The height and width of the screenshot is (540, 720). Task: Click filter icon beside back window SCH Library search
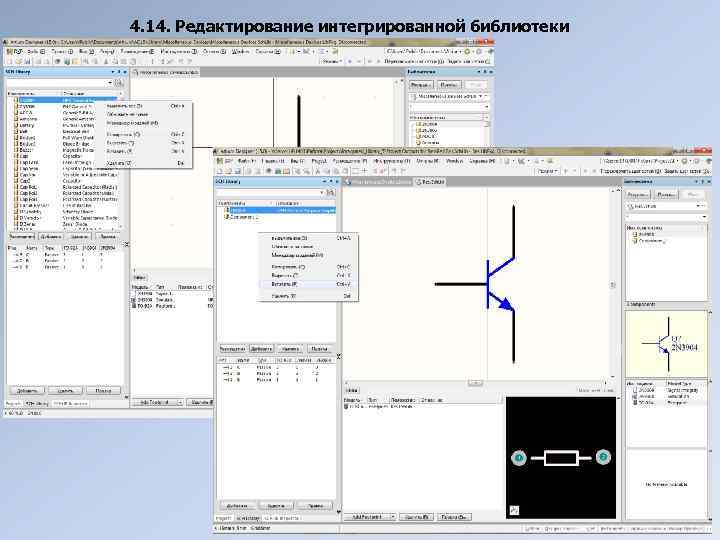[118, 83]
